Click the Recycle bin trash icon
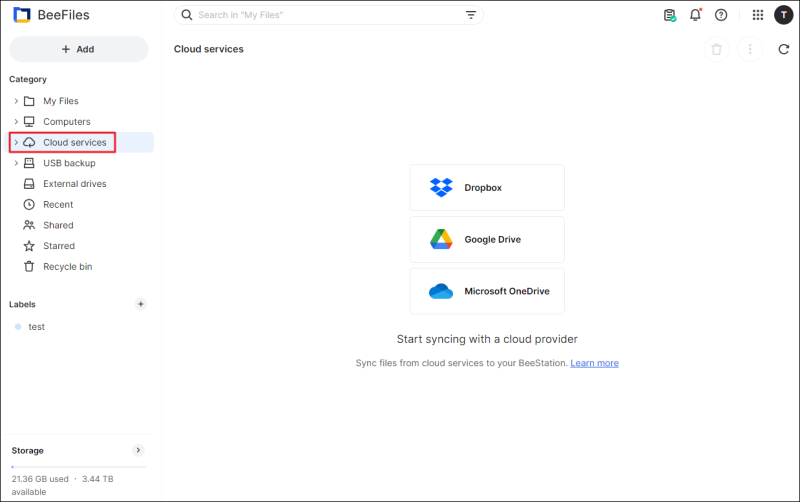This screenshot has height=502, width=800. (30, 266)
